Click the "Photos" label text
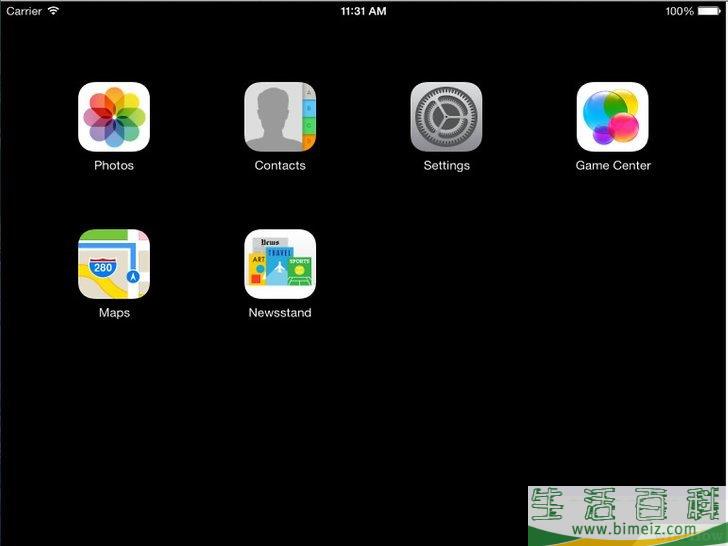728x546 pixels. click(114, 166)
